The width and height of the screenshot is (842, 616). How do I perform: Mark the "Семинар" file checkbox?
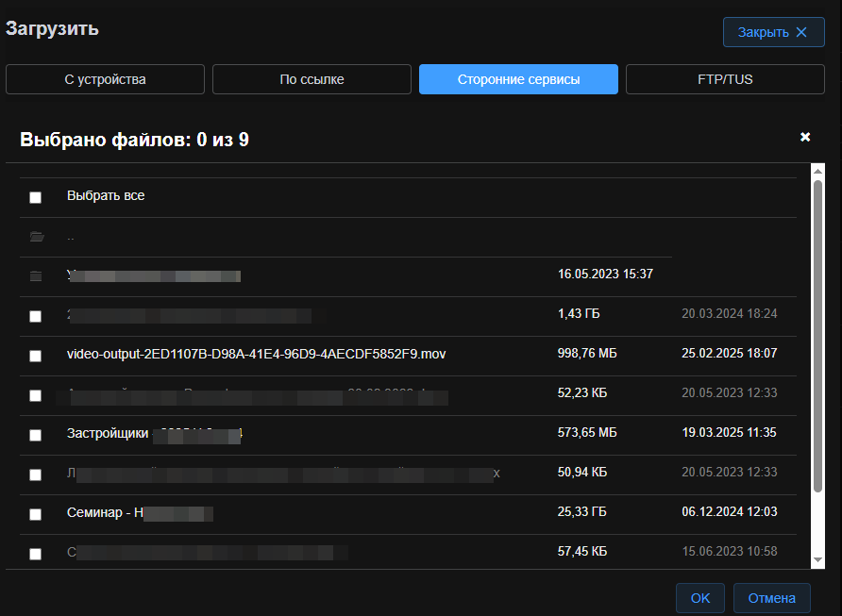[36, 514]
